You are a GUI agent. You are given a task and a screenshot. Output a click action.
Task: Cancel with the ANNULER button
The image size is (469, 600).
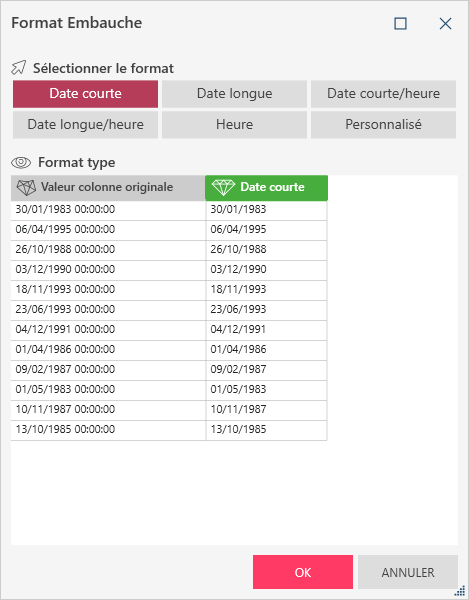[408, 572]
